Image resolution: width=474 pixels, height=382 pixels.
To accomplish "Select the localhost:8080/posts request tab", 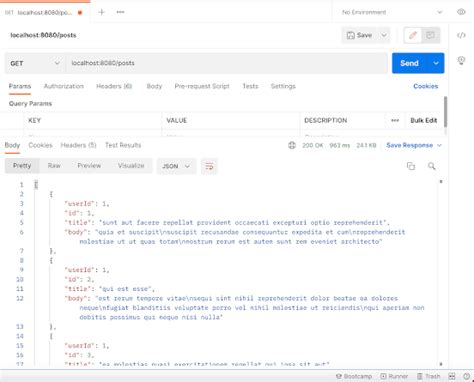I will [x=45, y=13].
